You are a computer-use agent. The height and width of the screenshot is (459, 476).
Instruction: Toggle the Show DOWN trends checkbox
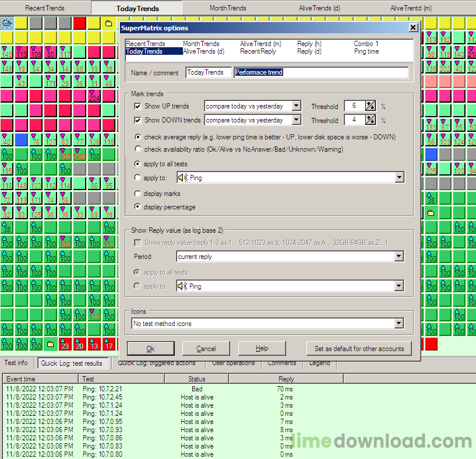(137, 120)
